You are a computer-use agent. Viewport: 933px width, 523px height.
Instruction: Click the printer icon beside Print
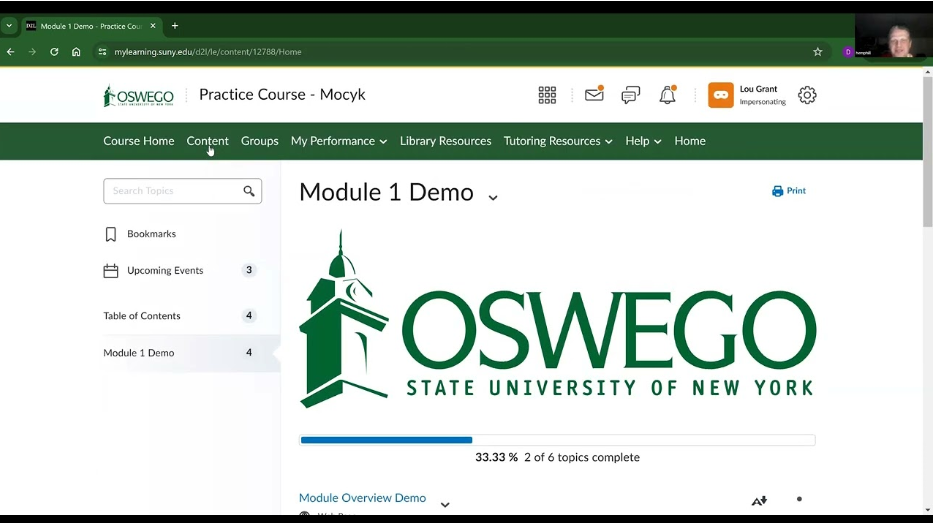777,191
